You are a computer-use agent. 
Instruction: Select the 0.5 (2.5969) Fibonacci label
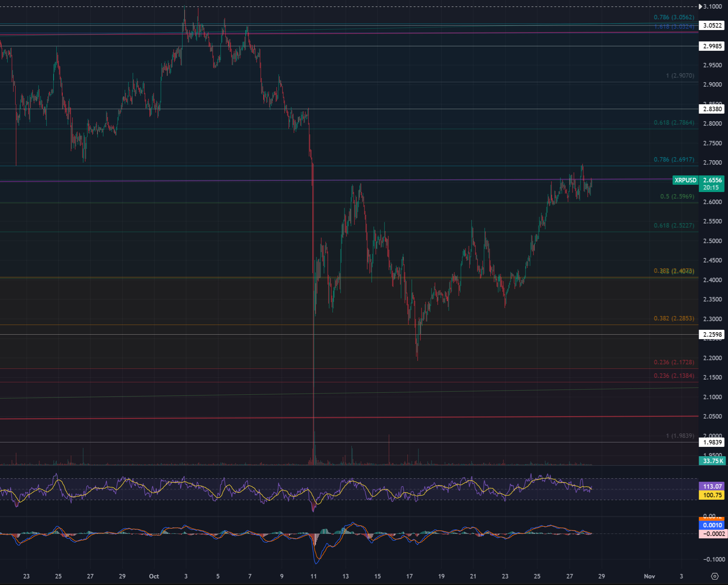click(677, 196)
